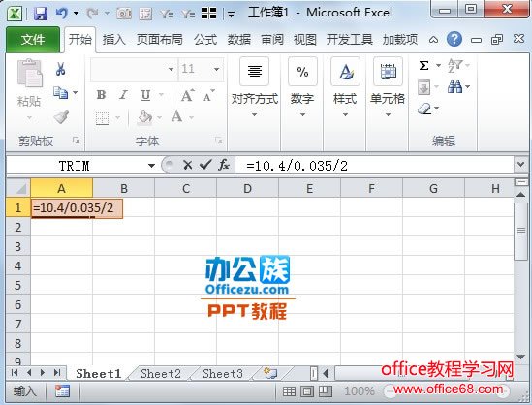Click the Fill Color bucket icon
This screenshot has width=532, height=405.
click(144, 117)
